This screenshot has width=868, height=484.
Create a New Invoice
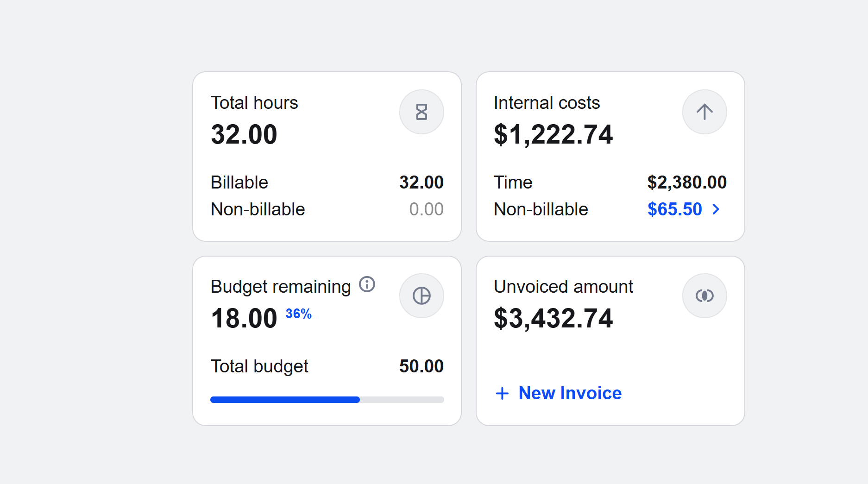point(570,393)
